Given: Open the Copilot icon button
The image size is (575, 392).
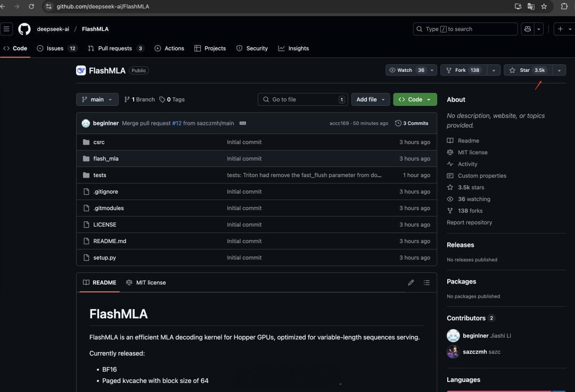Looking at the screenshot, I should [528, 29].
